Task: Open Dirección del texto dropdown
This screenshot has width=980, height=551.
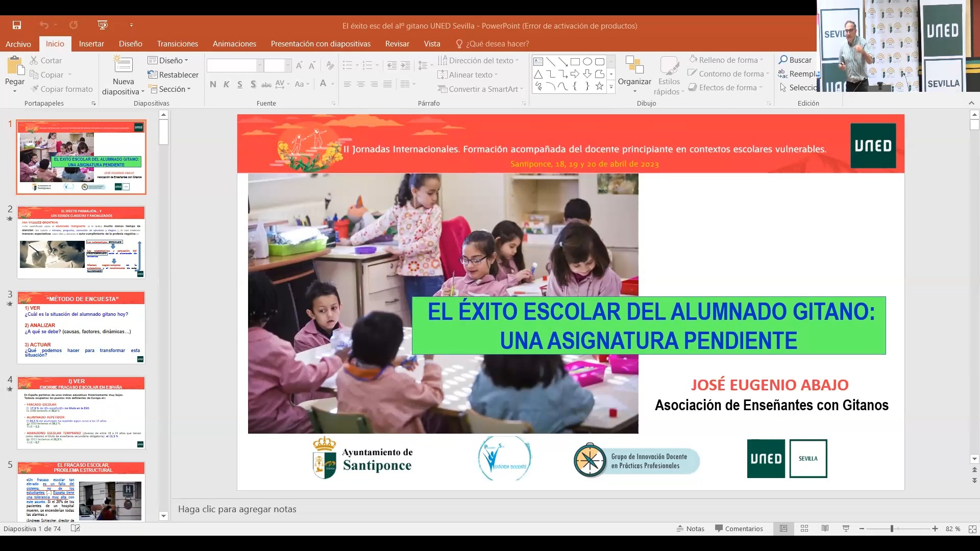Action: [x=478, y=60]
